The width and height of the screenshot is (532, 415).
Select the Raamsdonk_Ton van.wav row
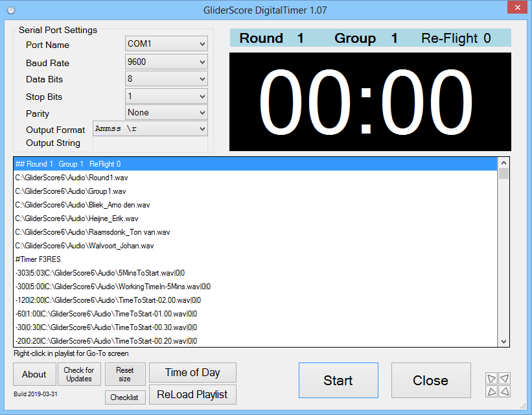(x=255, y=232)
